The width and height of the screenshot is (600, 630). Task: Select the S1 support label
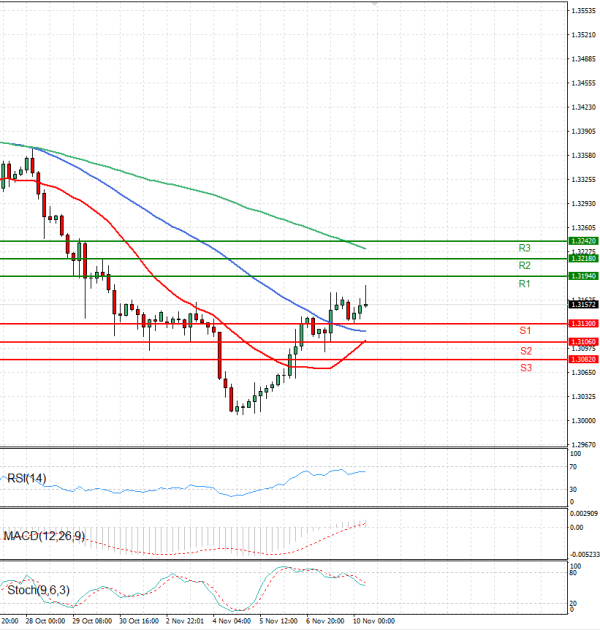525,330
